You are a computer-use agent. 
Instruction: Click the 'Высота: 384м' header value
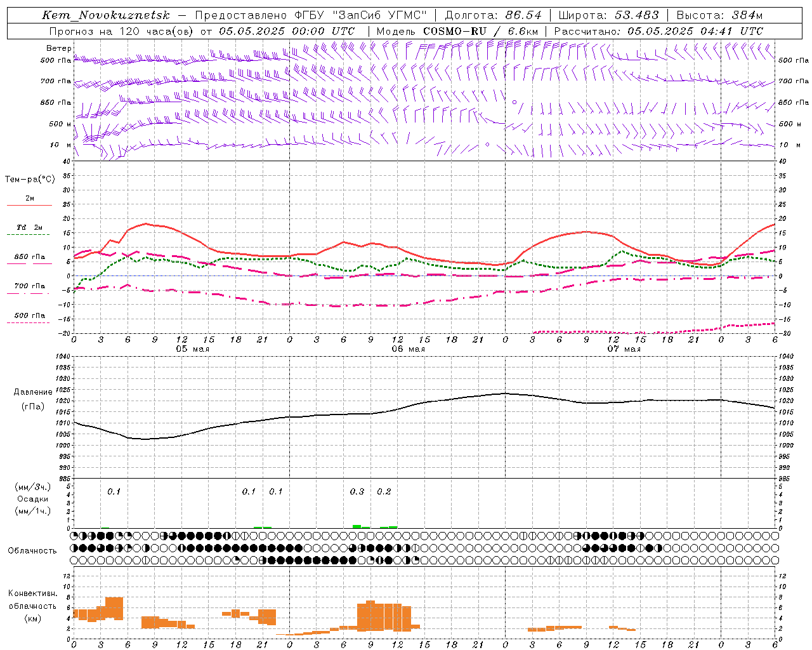point(719,15)
